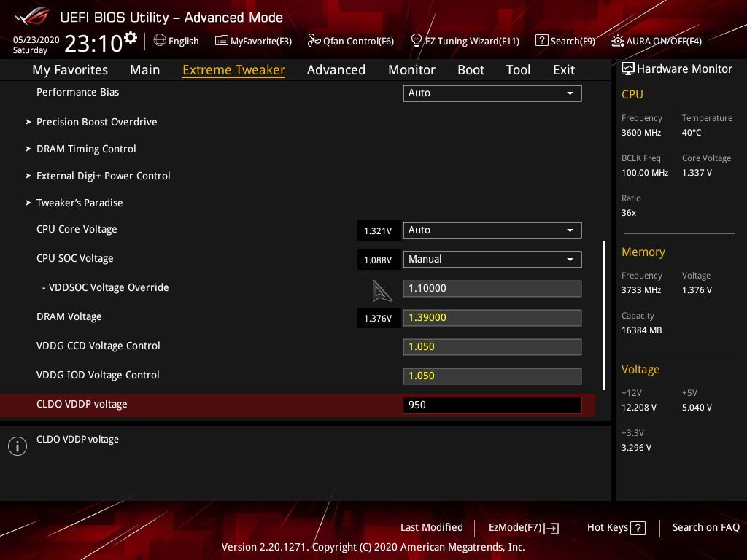
Task: Click the 23:10 clock display
Action: point(93,43)
